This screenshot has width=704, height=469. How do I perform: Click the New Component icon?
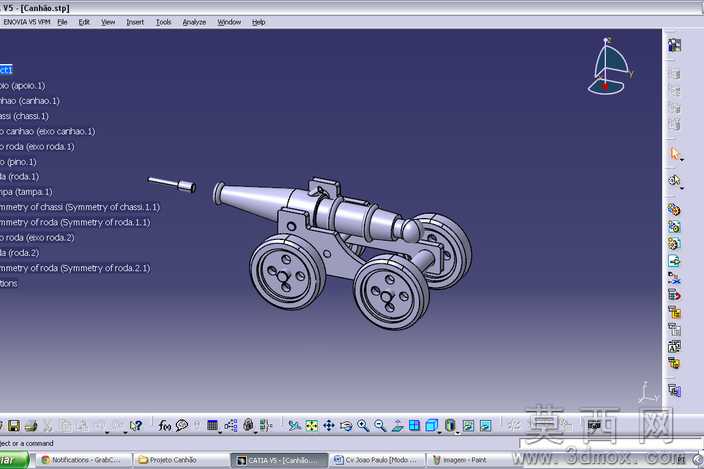673,210
